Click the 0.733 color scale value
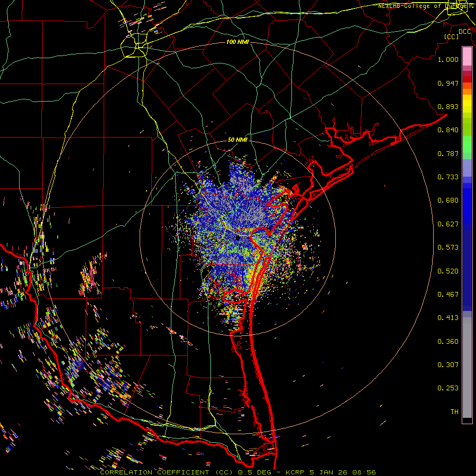 click(x=448, y=177)
